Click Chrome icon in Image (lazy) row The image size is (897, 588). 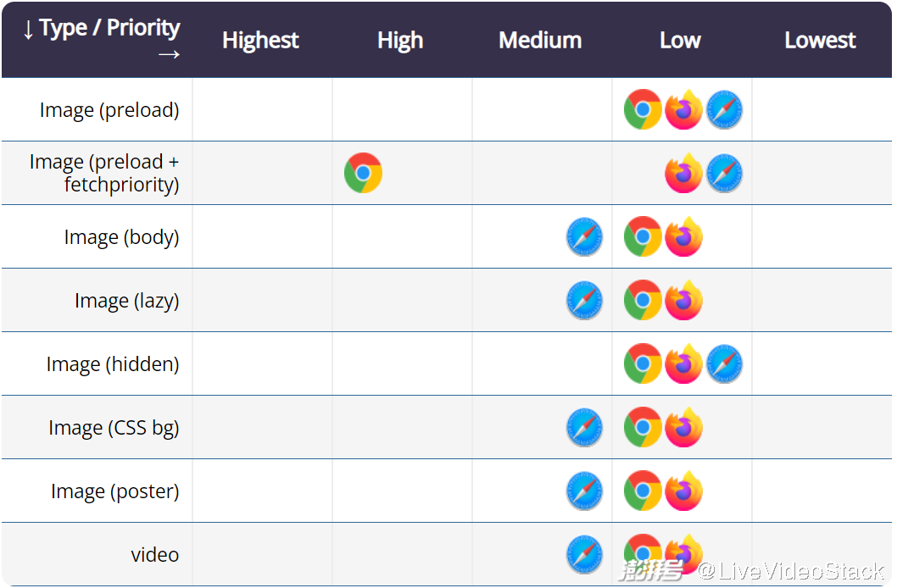click(x=643, y=301)
